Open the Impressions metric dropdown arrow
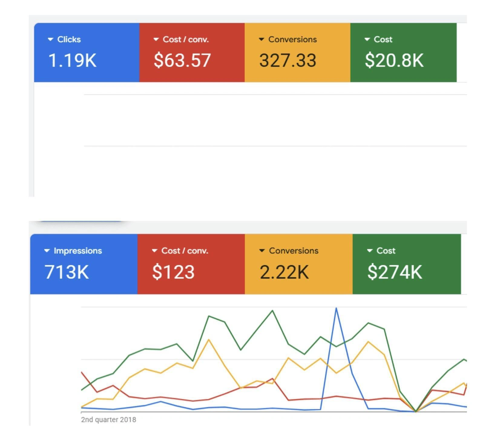Screen dimensions: 496x448 click(x=47, y=251)
